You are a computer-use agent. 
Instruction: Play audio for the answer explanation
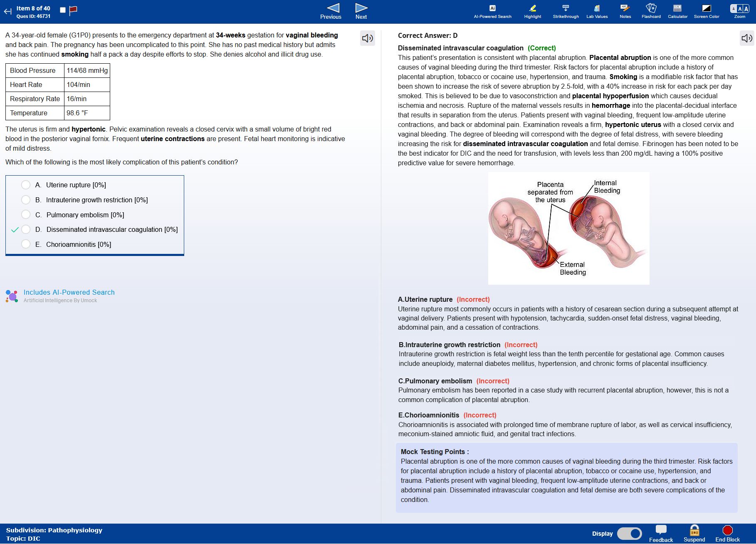coord(747,38)
